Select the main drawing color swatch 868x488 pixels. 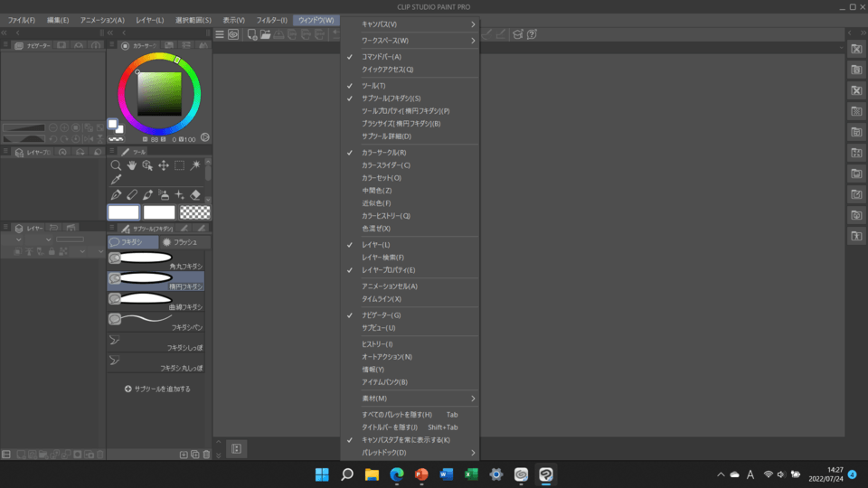tap(124, 212)
